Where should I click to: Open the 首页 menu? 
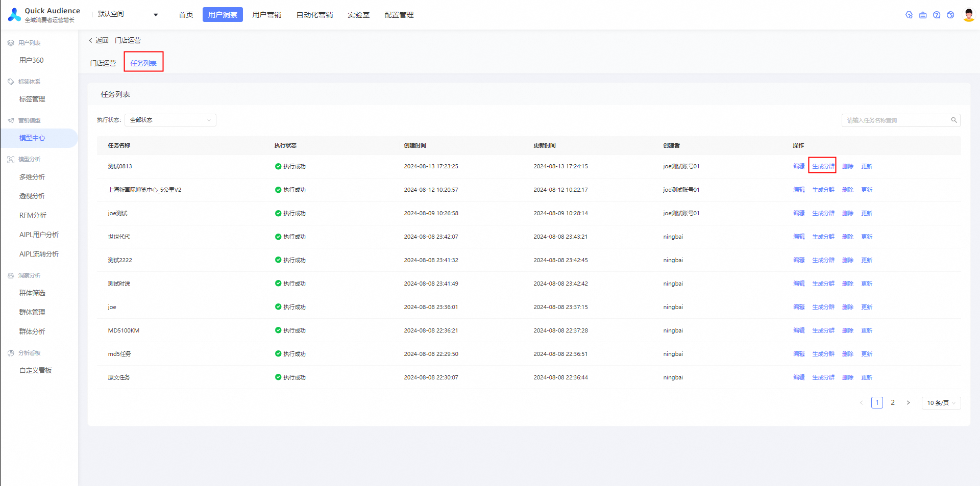pyautogui.click(x=186, y=15)
